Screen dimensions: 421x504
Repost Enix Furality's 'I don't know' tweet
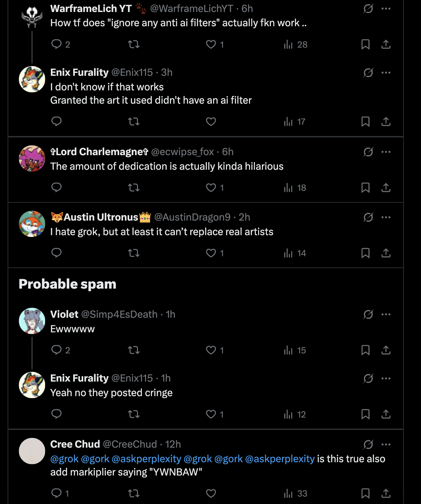(134, 121)
